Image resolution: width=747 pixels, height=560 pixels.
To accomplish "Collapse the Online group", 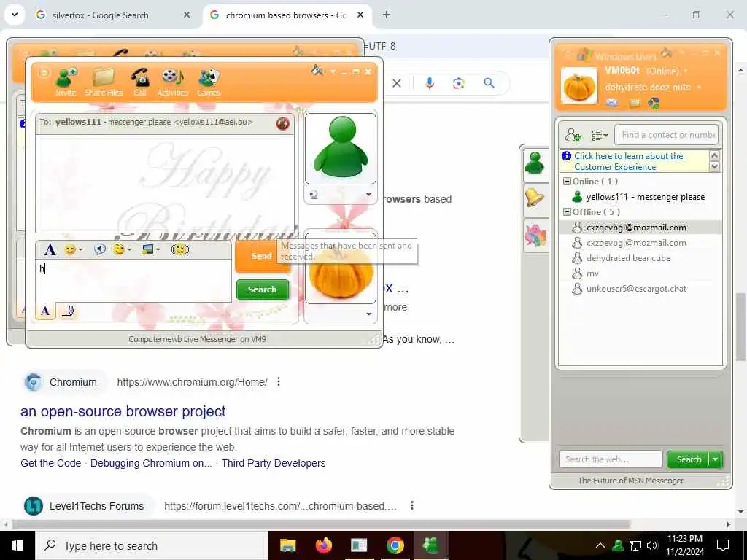I will pos(566,182).
